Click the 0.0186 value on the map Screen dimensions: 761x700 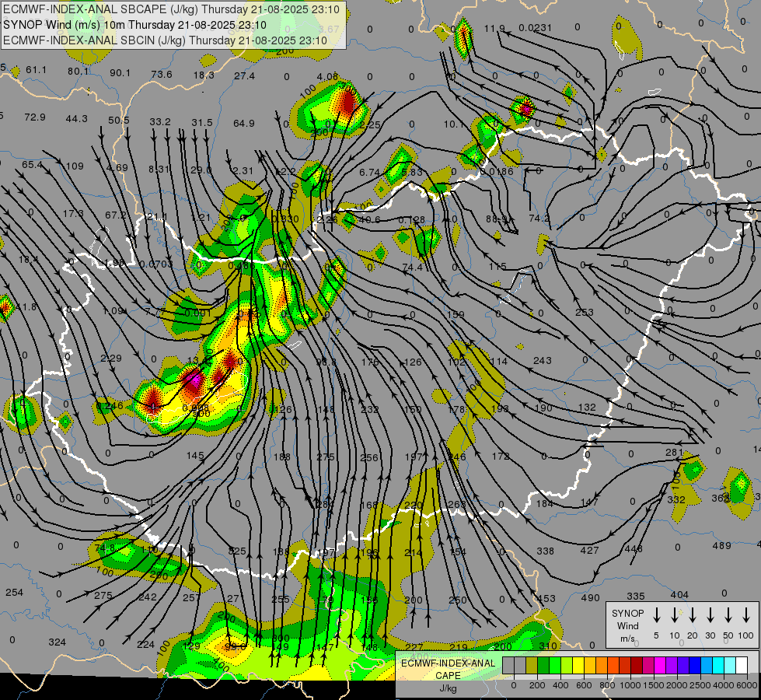497,171
